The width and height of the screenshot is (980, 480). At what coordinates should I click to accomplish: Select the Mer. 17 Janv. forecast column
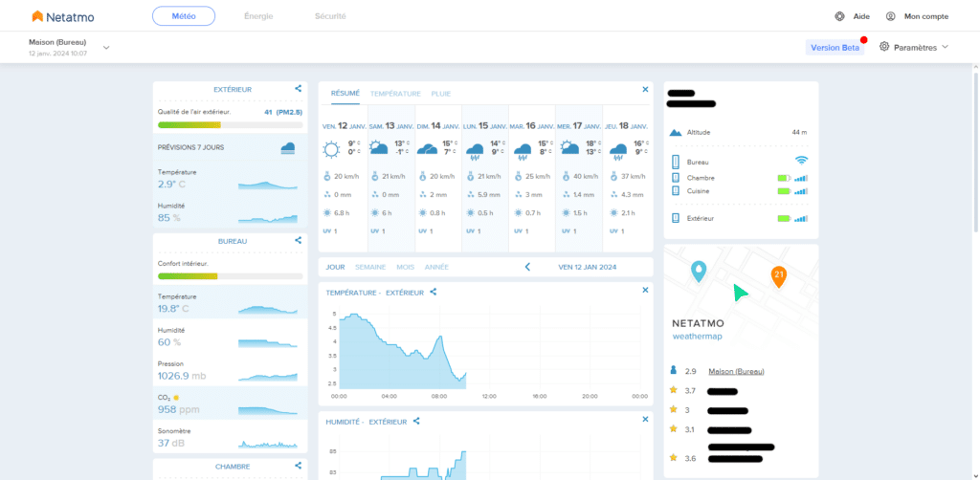579,178
